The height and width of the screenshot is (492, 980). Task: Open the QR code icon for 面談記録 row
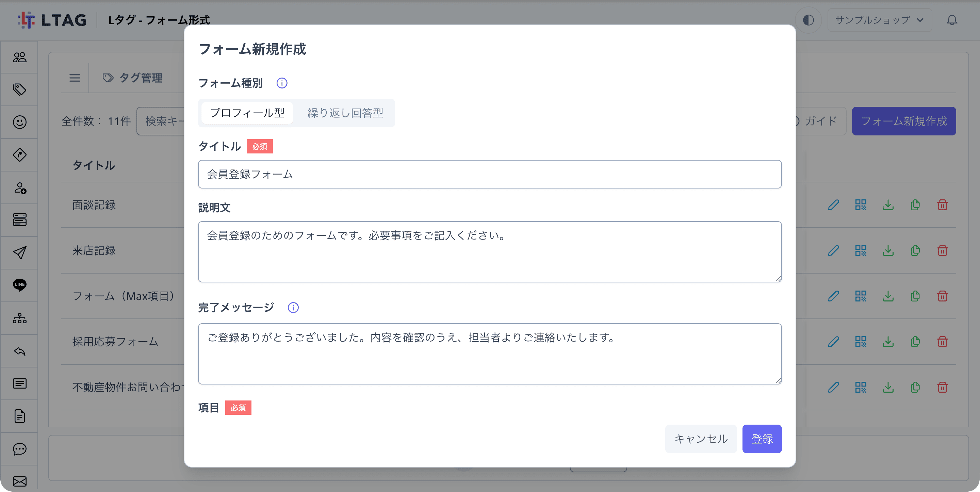tap(861, 205)
